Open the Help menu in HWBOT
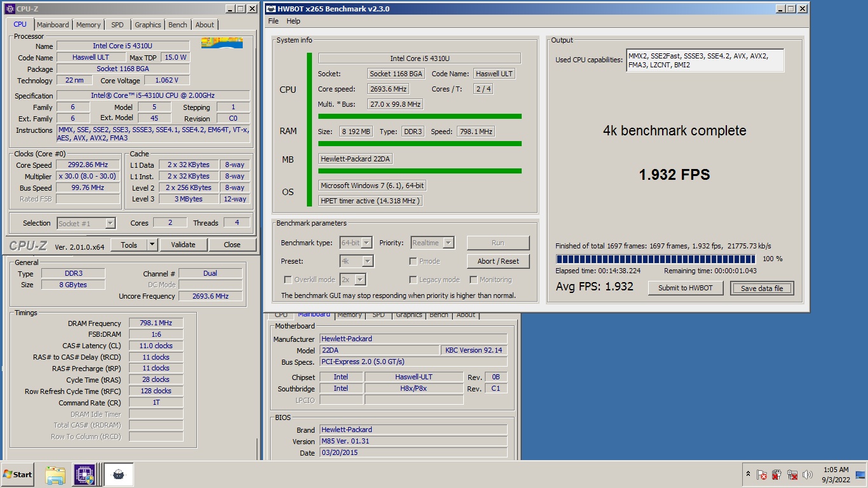 click(x=293, y=21)
